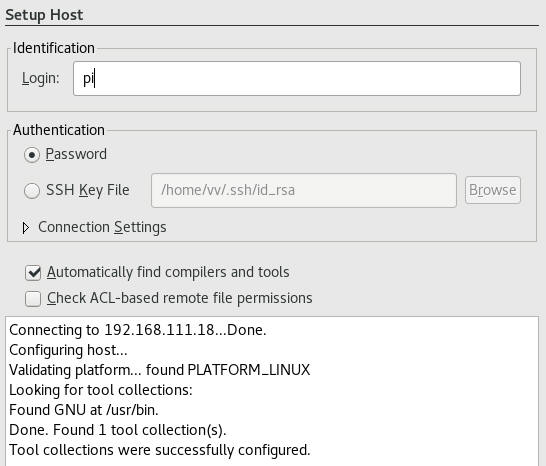Viewport: 546px width, 466px height.
Task: Select the SSH Key File radio button
Action: click(32, 191)
